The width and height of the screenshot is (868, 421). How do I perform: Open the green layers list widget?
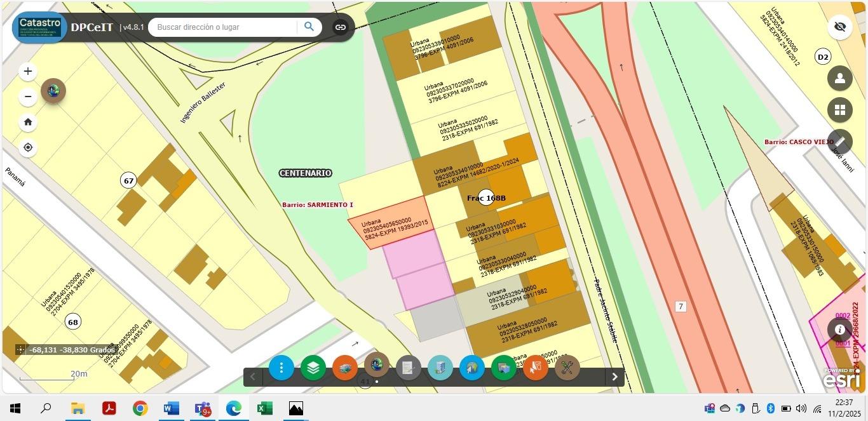tap(313, 368)
